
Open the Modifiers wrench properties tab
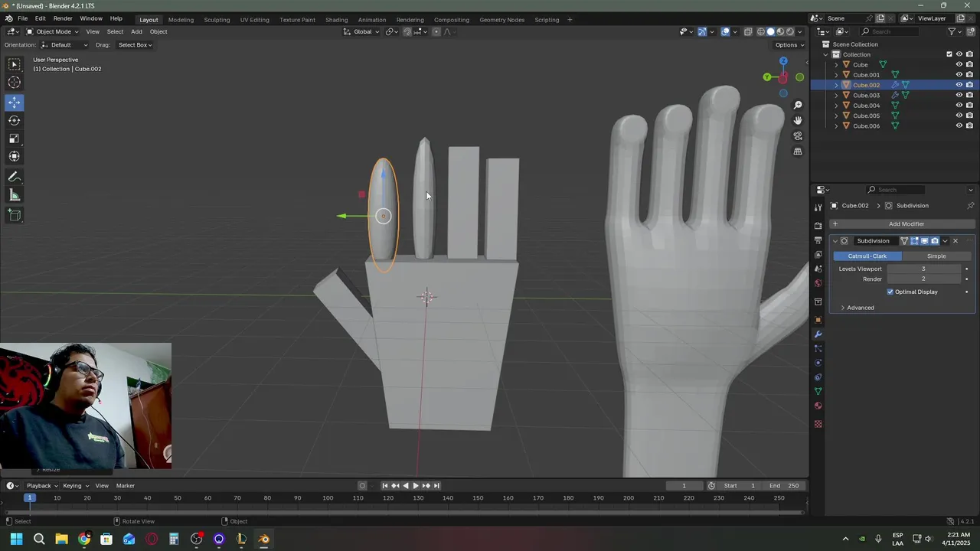tap(818, 334)
